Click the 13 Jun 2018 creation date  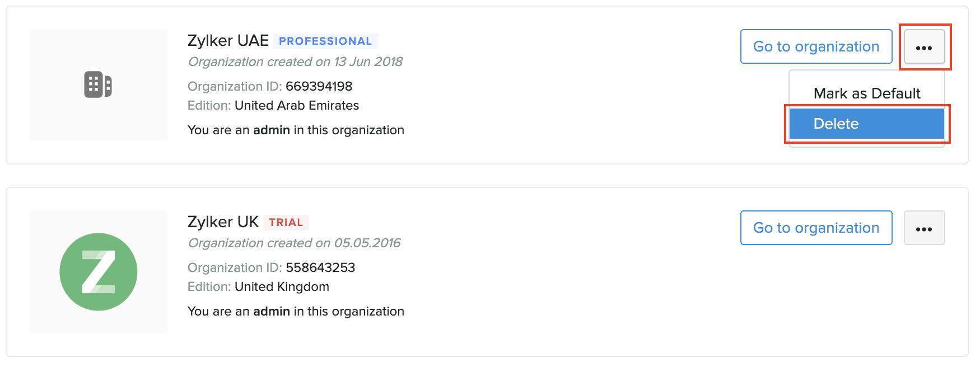368,62
